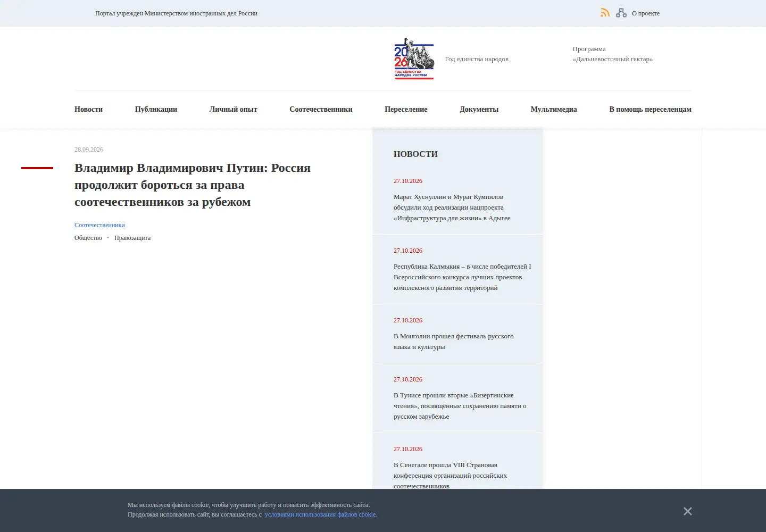Click the article date 28.09.2026
The width and height of the screenshot is (766, 532).
(x=89, y=149)
